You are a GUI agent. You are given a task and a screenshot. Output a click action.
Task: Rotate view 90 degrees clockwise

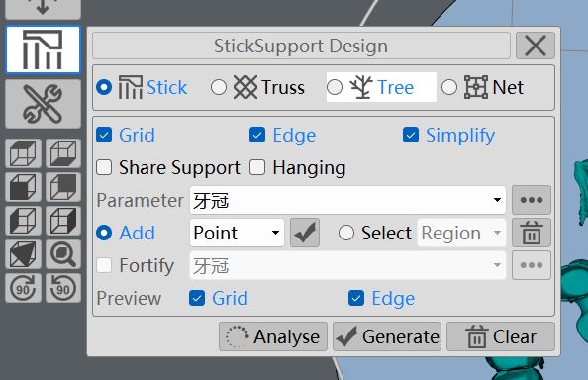point(23,287)
